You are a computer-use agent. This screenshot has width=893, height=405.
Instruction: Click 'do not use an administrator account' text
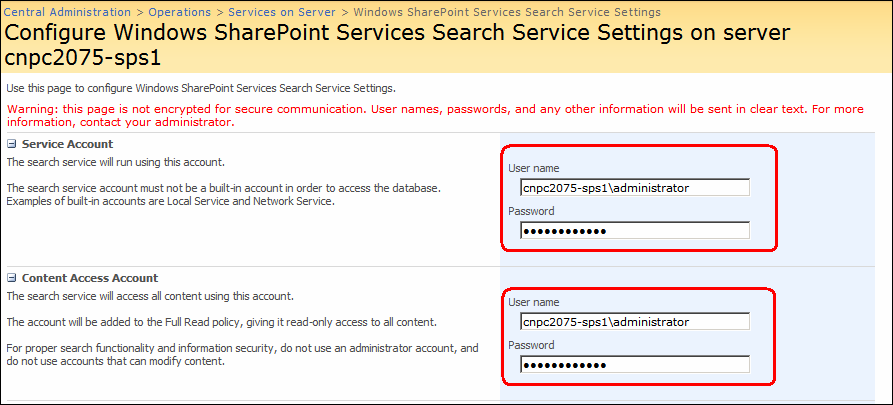pyautogui.click(x=243, y=354)
